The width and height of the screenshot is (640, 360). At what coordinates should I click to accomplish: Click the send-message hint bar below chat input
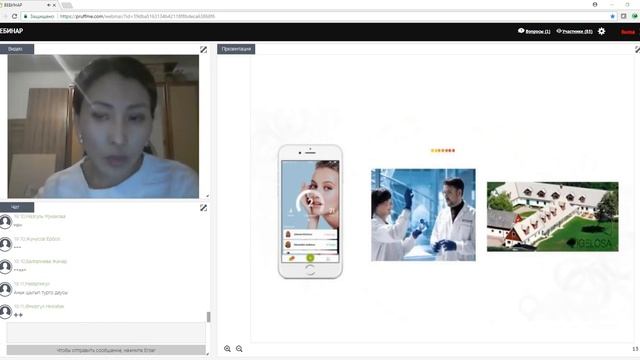(x=106, y=350)
